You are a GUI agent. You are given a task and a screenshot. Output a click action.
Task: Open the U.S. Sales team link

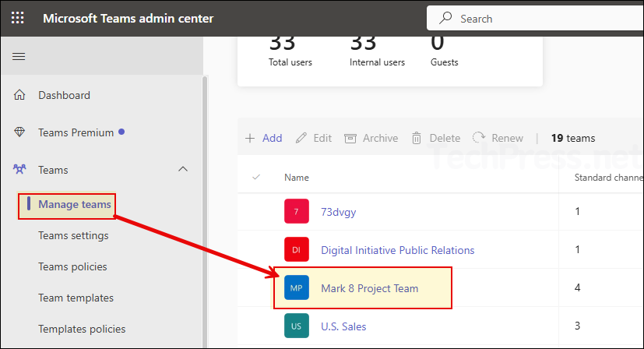pyautogui.click(x=343, y=327)
